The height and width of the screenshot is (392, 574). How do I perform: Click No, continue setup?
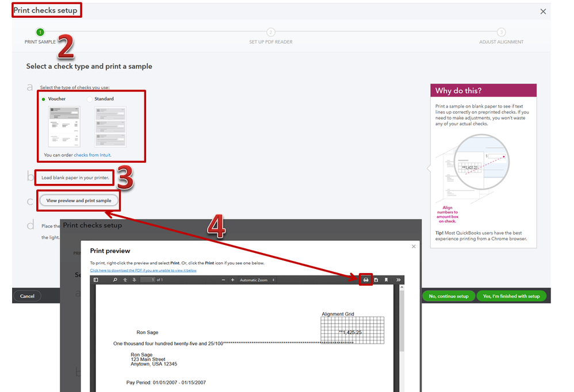coord(449,296)
